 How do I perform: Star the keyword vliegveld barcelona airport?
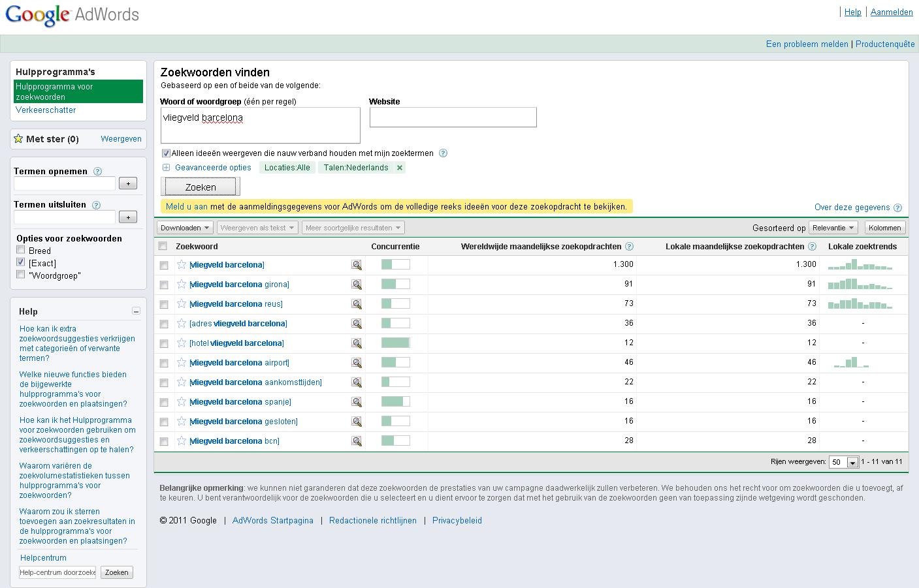pyautogui.click(x=182, y=362)
